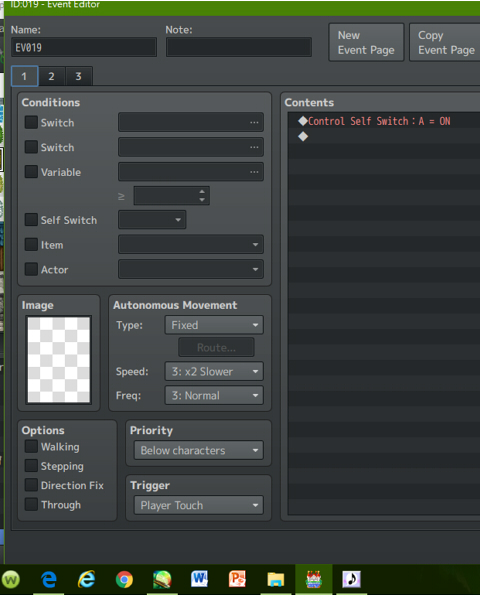Screen dimensions: 480x600
Task: Open the Item condition dropdown
Action: tap(191, 245)
